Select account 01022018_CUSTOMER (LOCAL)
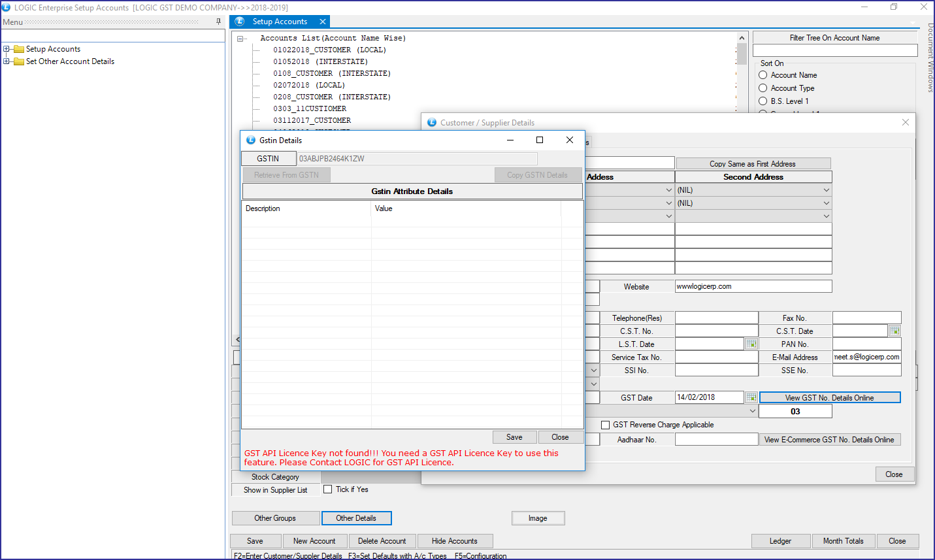 click(330, 50)
